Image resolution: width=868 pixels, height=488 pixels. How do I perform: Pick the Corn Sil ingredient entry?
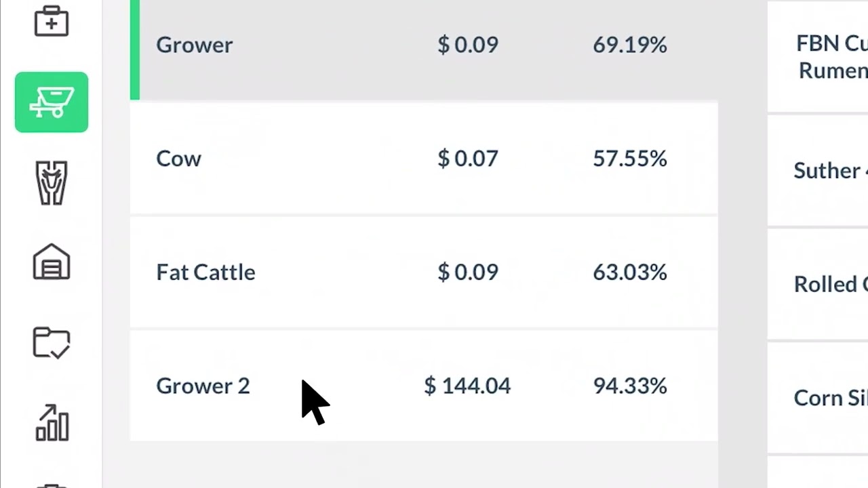pos(830,398)
